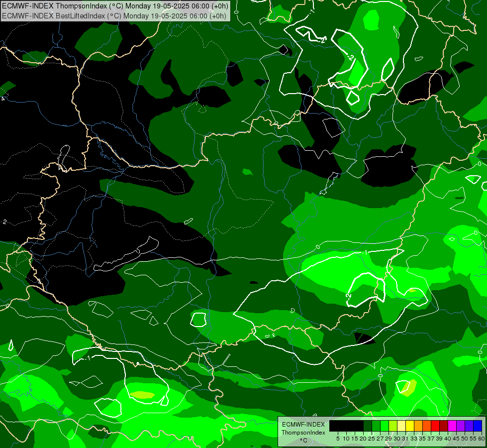Click the orange 33–35 legend swatch

click(418, 426)
